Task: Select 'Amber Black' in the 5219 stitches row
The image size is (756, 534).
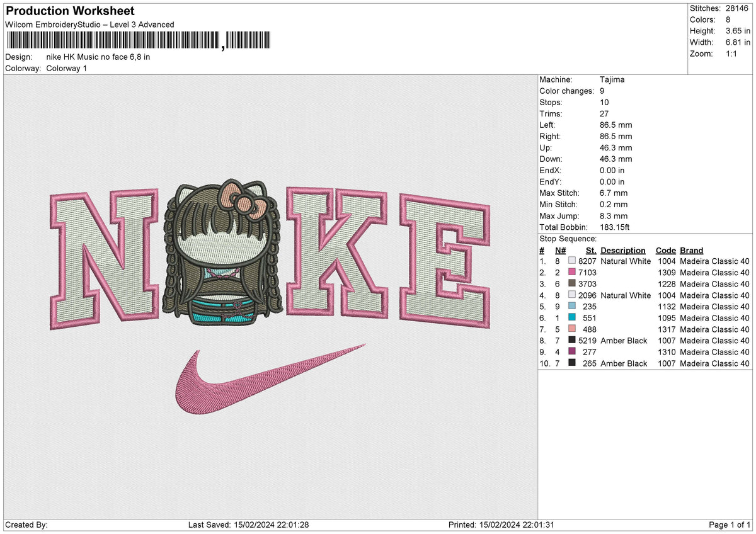Action: tap(624, 341)
